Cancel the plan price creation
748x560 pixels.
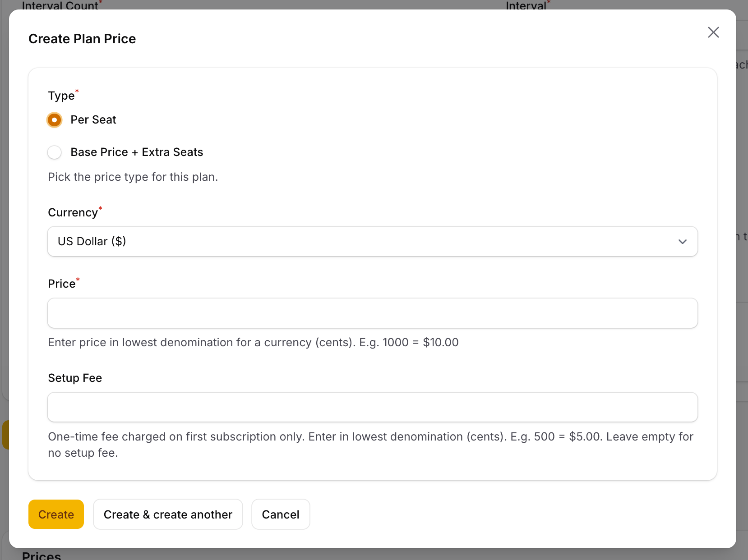[x=280, y=514]
